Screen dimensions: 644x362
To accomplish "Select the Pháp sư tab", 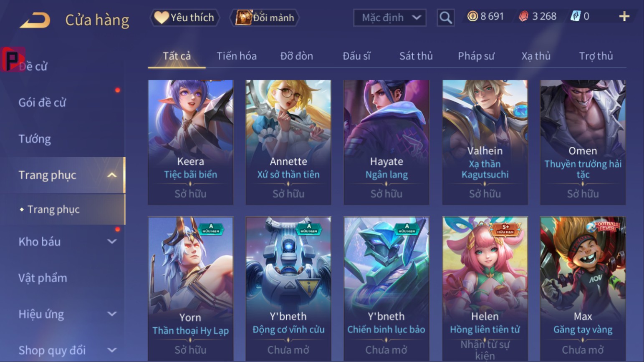I will point(476,56).
